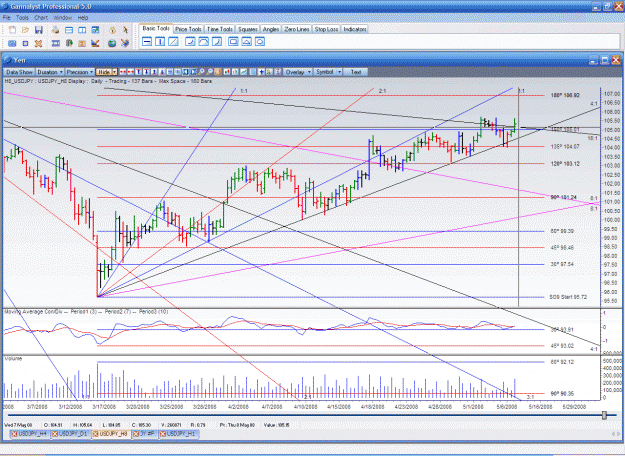625x456 pixels.
Task: Click the Data Show button
Action: point(19,72)
